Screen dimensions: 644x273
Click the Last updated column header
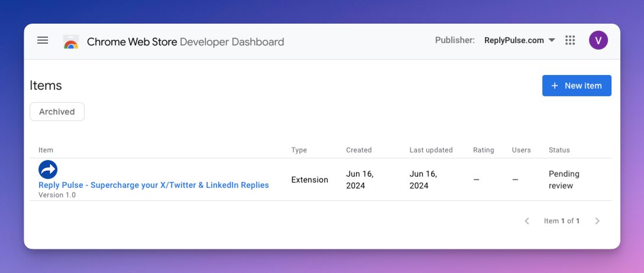(431, 150)
